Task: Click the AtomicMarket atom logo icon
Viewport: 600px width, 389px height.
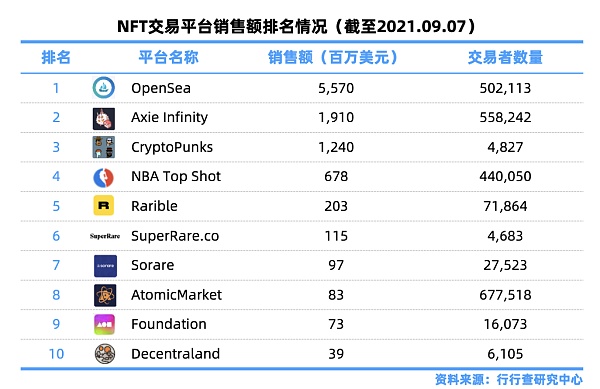Action: 105,295
